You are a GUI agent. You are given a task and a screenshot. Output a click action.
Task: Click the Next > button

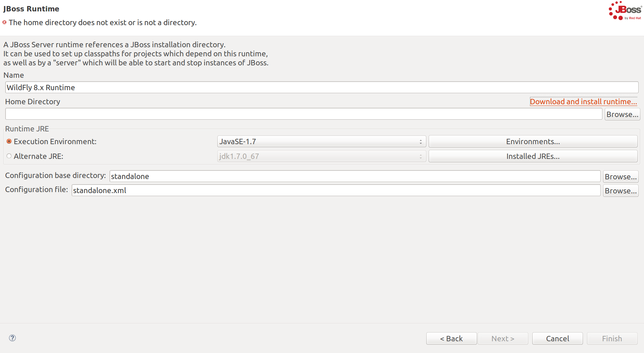coord(503,339)
